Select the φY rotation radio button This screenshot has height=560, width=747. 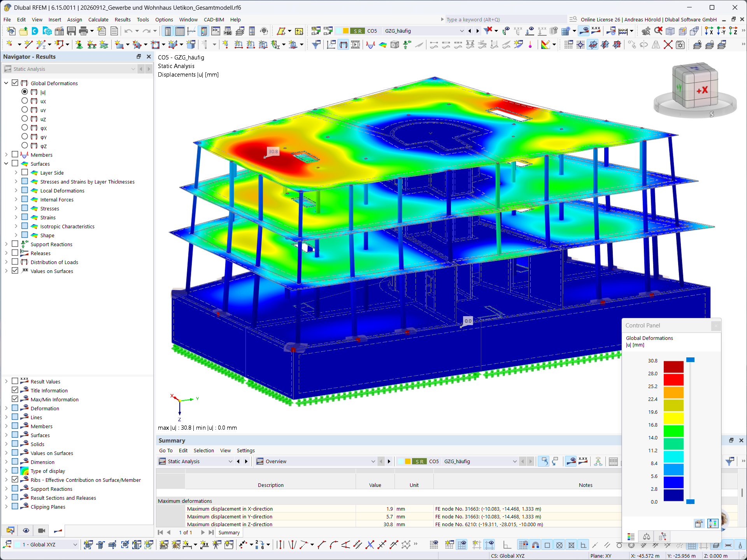tap(25, 136)
